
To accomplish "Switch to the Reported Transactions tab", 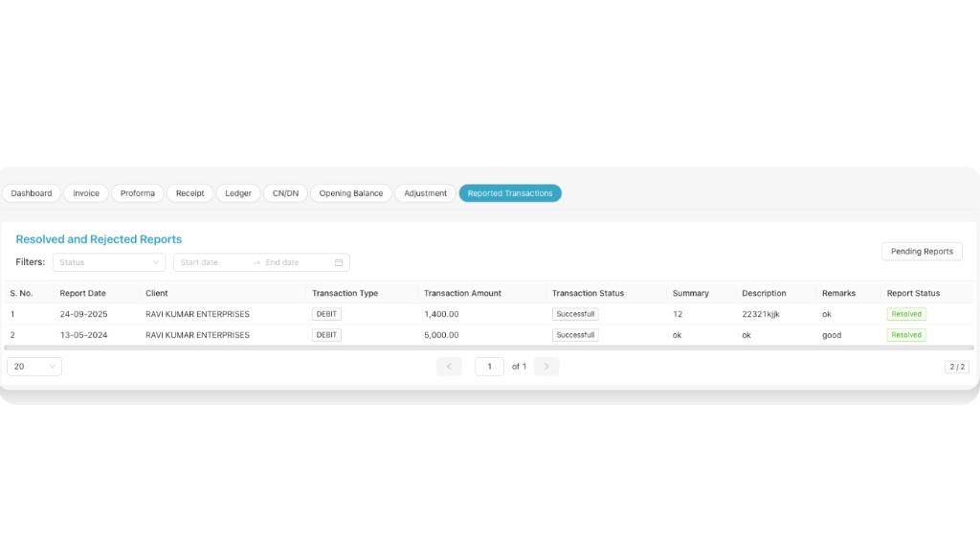I will [510, 192].
